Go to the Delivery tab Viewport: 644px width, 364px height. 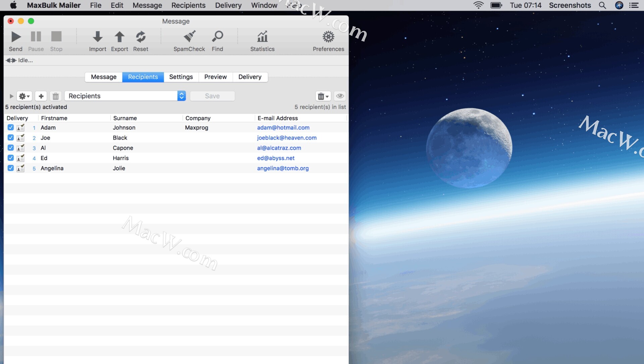[x=250, y=77]
